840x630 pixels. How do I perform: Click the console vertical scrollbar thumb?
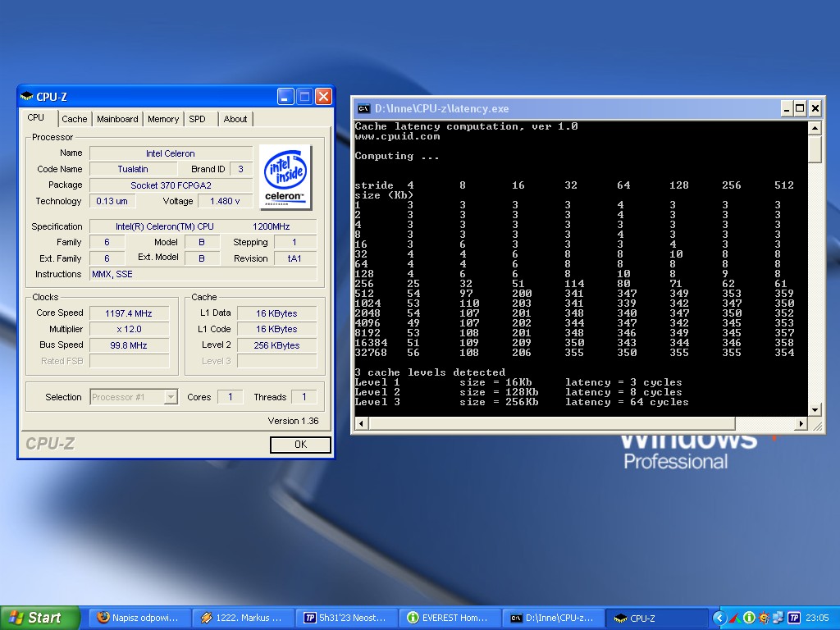815,148
